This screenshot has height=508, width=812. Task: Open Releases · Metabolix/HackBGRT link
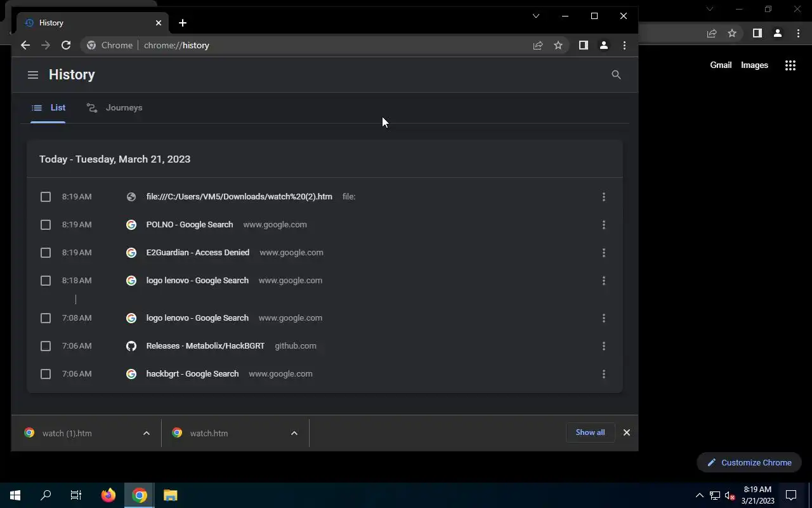pos(206,346)
